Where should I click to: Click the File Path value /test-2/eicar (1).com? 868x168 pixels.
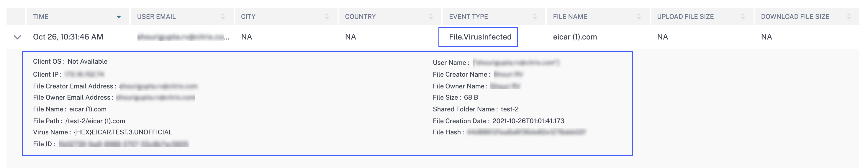pyautogui.click(x=95, y=121)
